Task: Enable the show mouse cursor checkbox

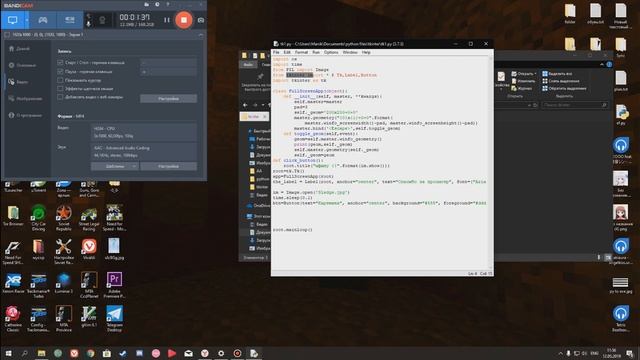Action: click(x=60, y=80)
